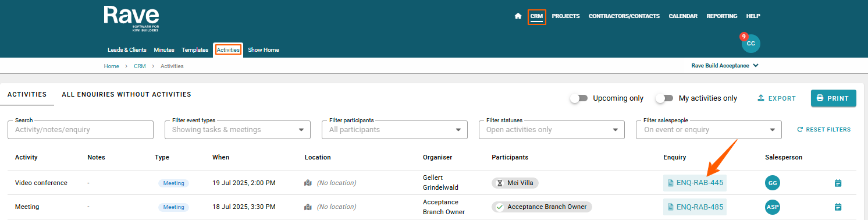The height and width of the screenshot is (220, 868).
Task: Click the Activity/notes/enquiry search field
Action: coord(80,130)
